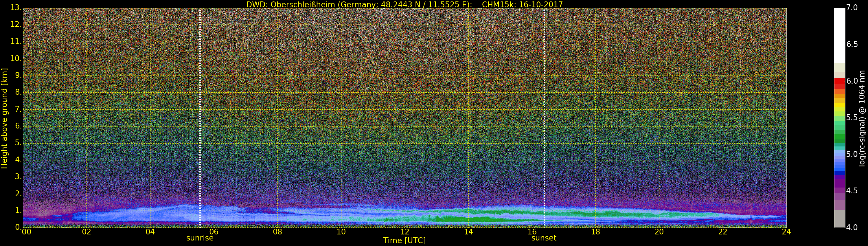Click colorbar tick value "4.5"

tap(852, 191)
